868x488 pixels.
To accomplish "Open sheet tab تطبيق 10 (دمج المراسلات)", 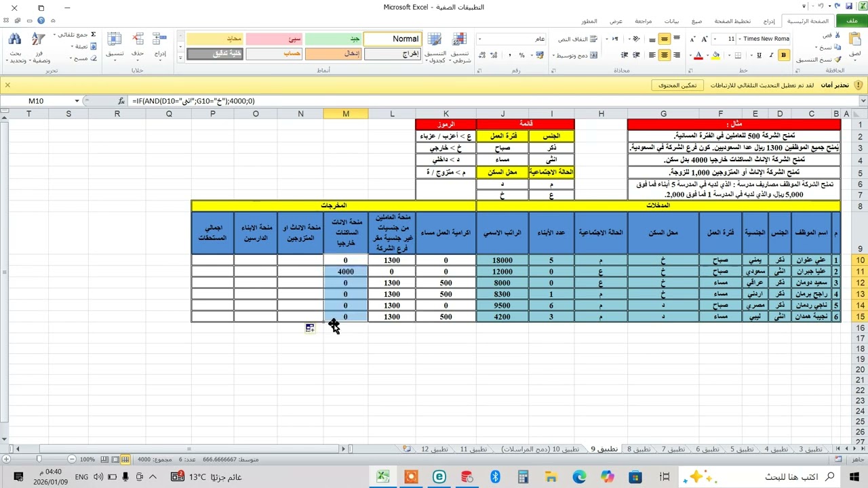I will (x=540, y=449).
